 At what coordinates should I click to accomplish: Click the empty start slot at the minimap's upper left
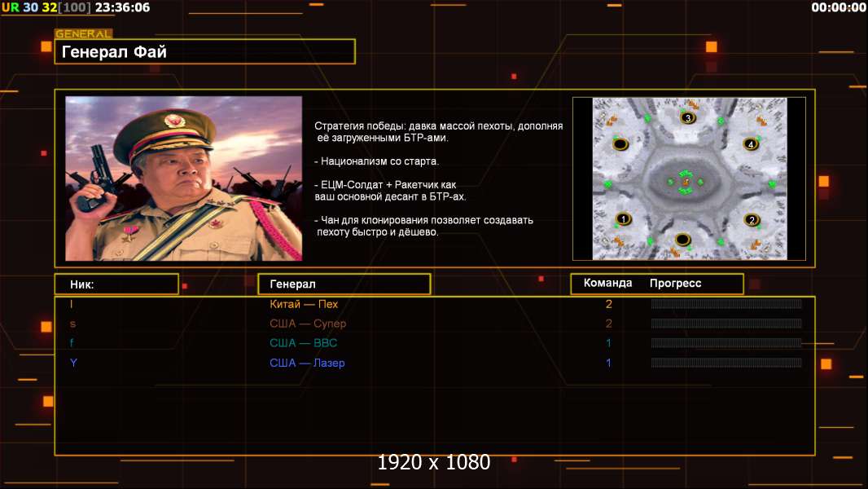click(x=620, y=144)
